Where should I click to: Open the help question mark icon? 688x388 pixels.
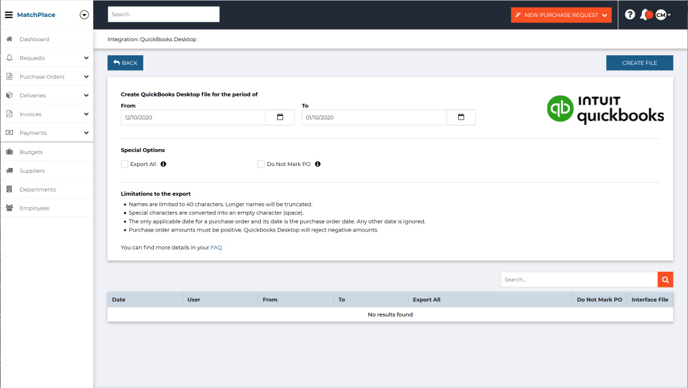[630, 15]
